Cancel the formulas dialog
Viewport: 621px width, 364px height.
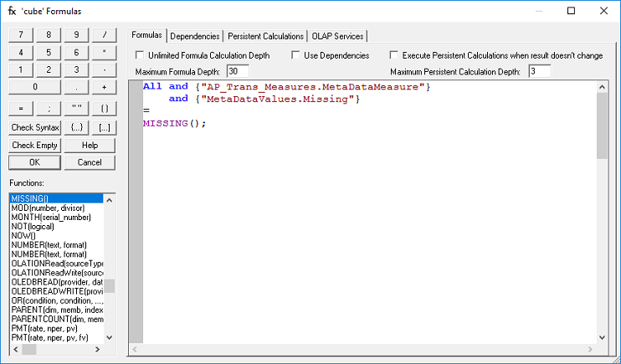point(90,162)
